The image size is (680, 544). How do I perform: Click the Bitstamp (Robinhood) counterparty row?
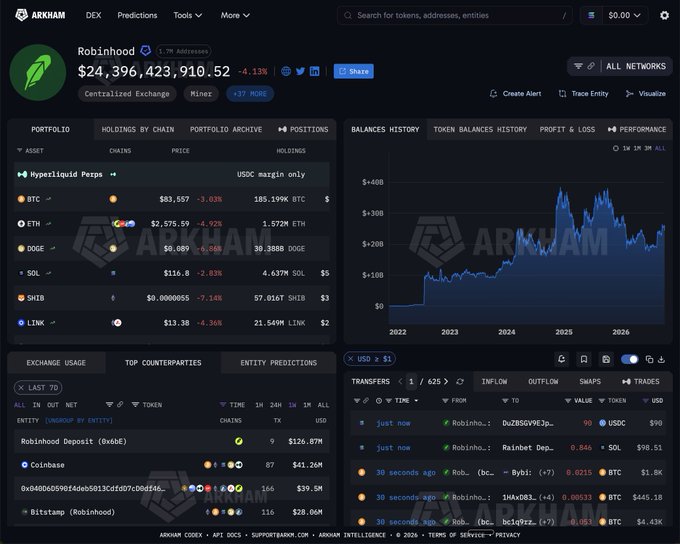click(172, 512)
